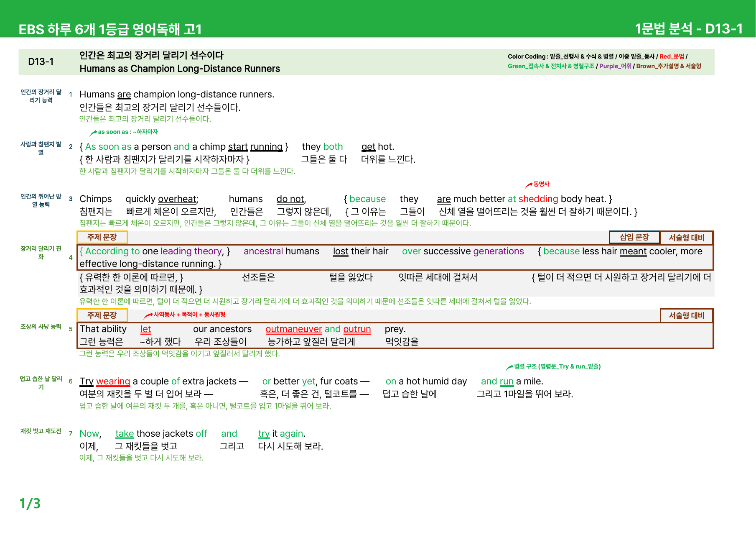Click the '서술형 대비' tag above sentence 5
The image size is (756, 535).
tap(687, 315)
